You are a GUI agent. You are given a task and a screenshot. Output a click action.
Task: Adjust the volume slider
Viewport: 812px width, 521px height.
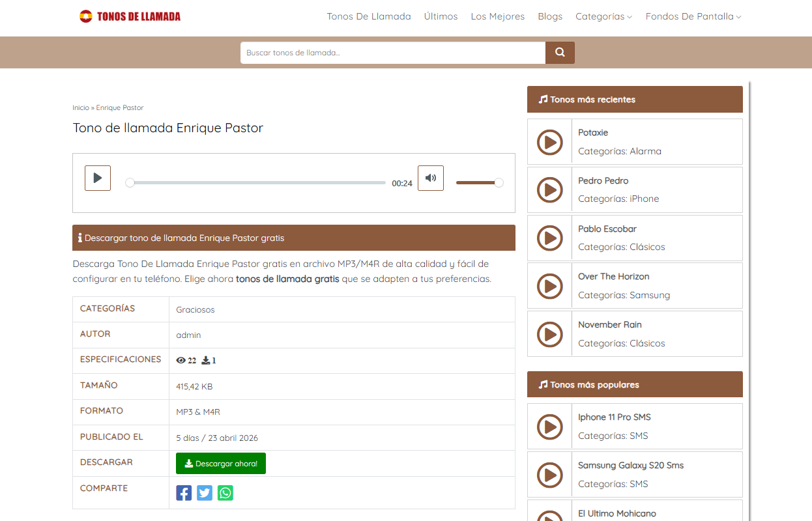point(480,183)
